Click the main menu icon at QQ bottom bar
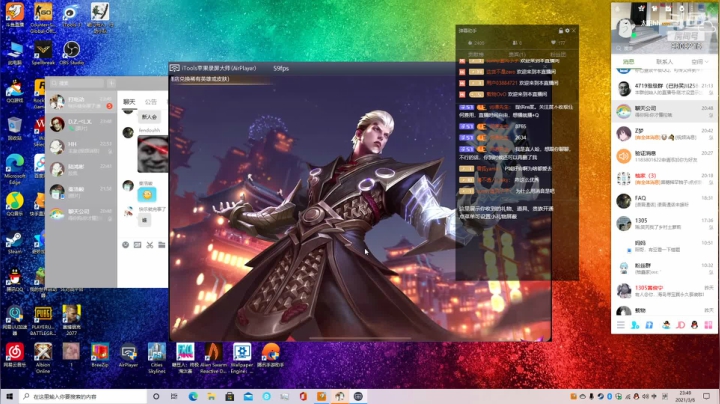 (621, 325)
